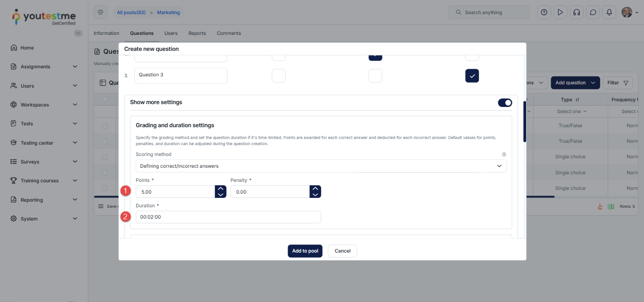Tick leftmost unchecked box beside Question 3

click(279, 76)
